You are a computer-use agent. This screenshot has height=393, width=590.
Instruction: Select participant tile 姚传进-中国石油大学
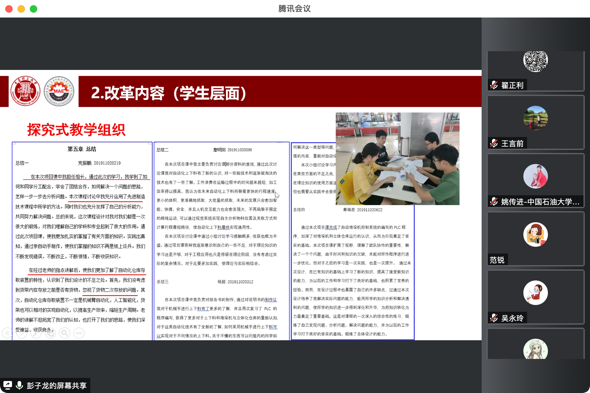[x=536, y=181]
